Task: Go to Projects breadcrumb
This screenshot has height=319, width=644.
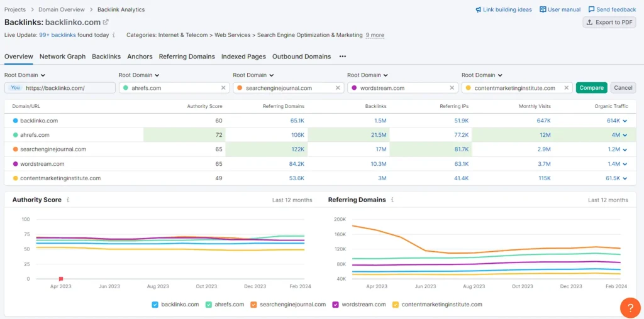Action: pos(15,9)
